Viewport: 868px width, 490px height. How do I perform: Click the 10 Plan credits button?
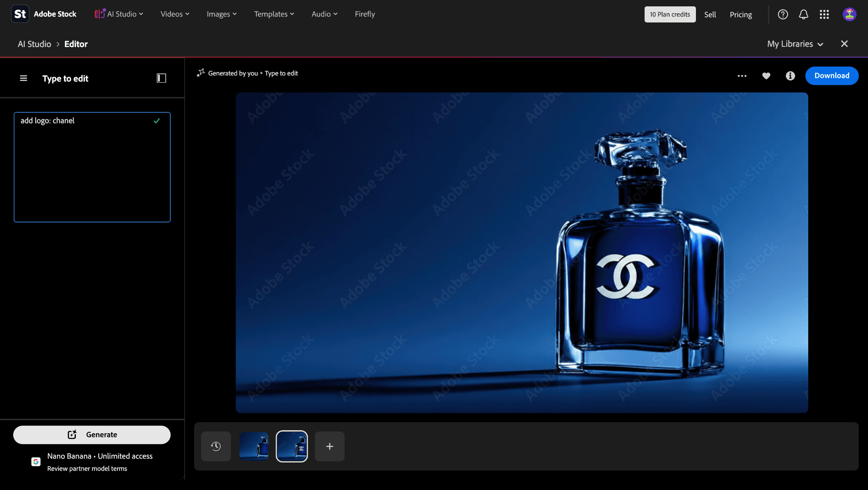click(670, 14)
